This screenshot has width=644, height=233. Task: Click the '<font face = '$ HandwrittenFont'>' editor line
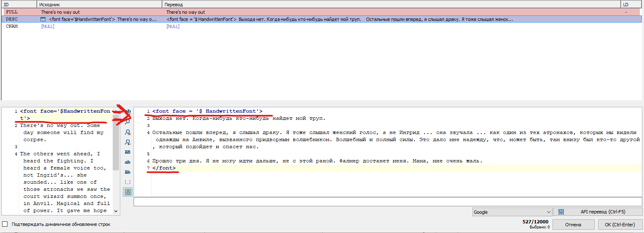(207, 111)
